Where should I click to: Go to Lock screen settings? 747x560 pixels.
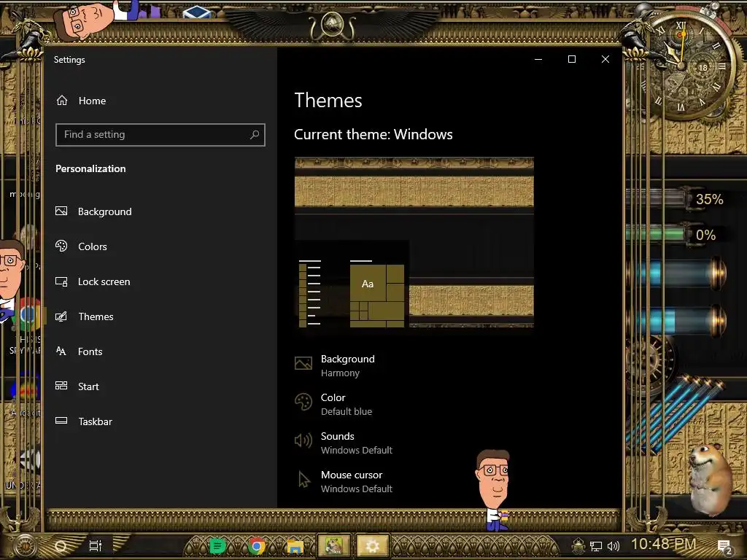(x=104, y=281)
